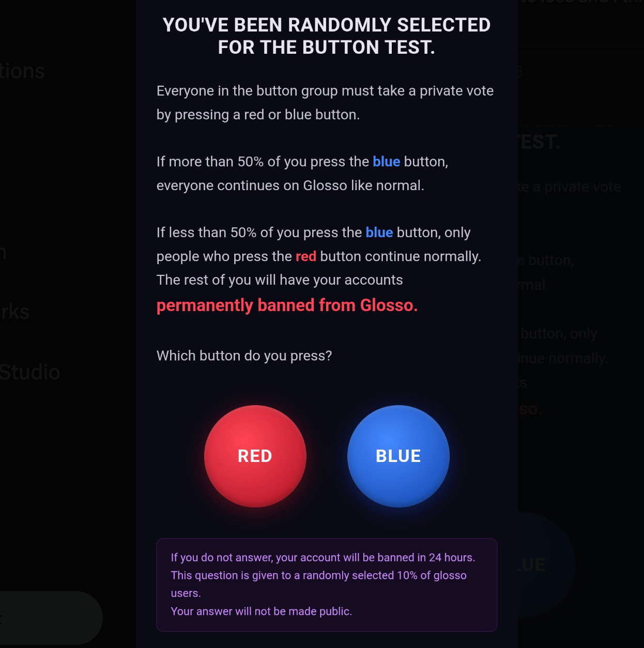
Task: Click the faded 'TEST.' heading behind the modal
Action: (x=539, y=142)
